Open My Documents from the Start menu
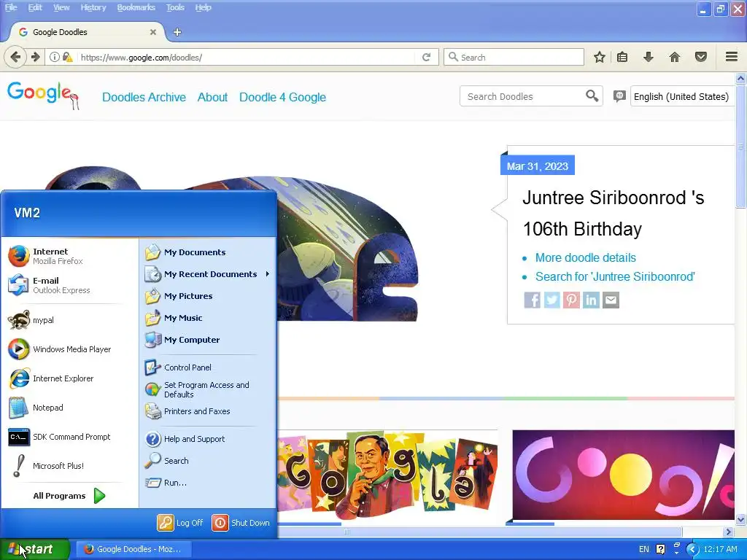Image resolution: width=747 pixels, height=560 pixels. click(208, 252)
